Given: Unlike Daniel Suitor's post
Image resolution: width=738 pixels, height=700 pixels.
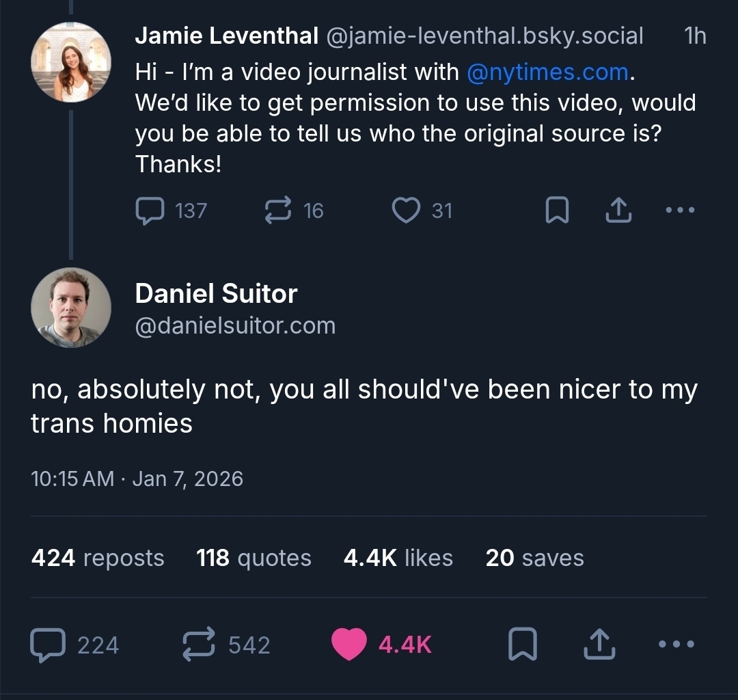Looking at the screenshot, I should (349, 645).
